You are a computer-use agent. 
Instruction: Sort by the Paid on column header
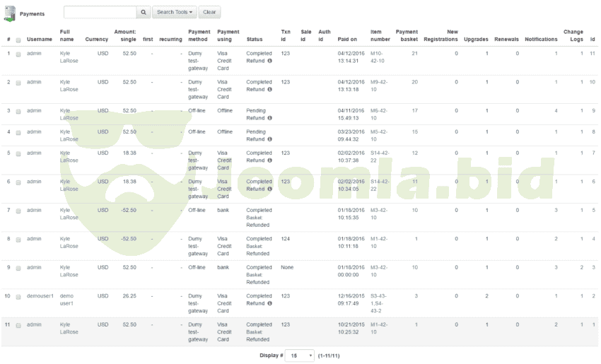[347, 39]
